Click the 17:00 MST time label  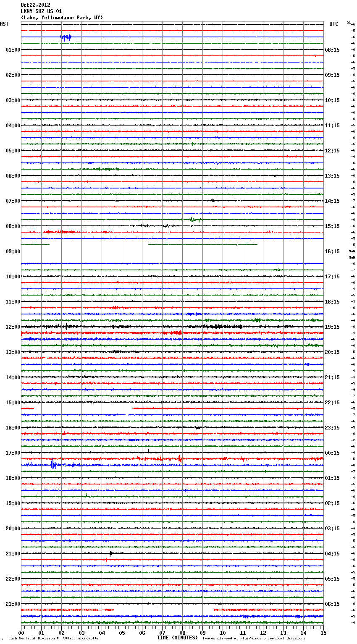coord(13,453)
